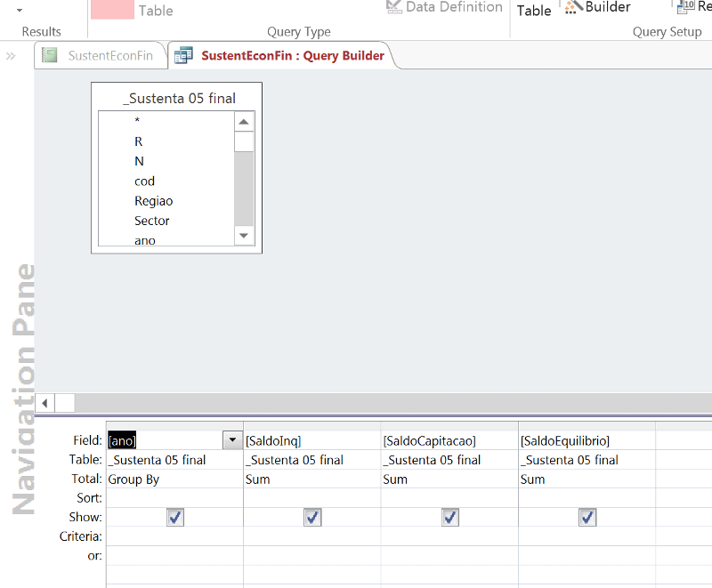Click the Show Table icon in Query Setup
Screen dimensions: 712x588
point(532,9)
